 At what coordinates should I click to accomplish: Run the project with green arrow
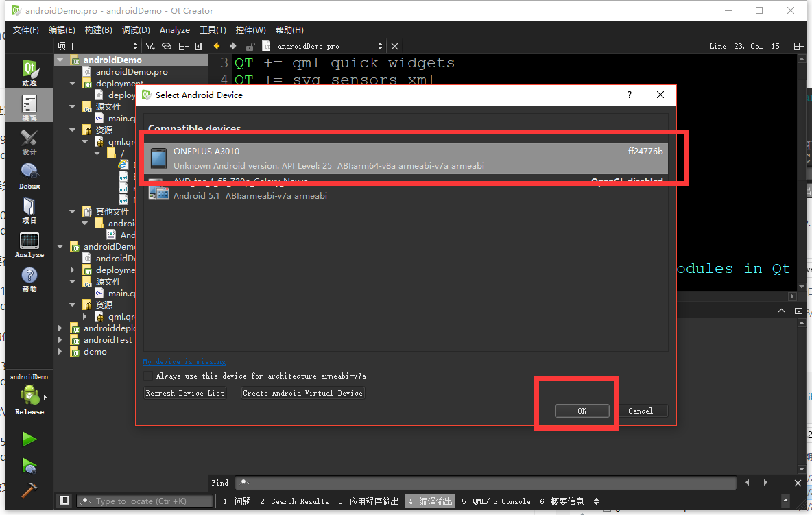click(29, 440)
